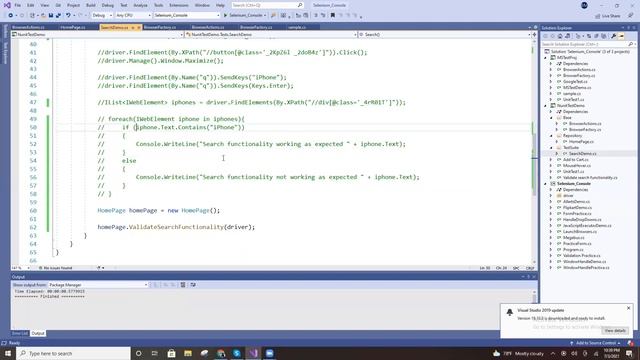Screen dimensions: 640x360
Task: Click the No issues found indicator
Action: (x=55, y=268)
